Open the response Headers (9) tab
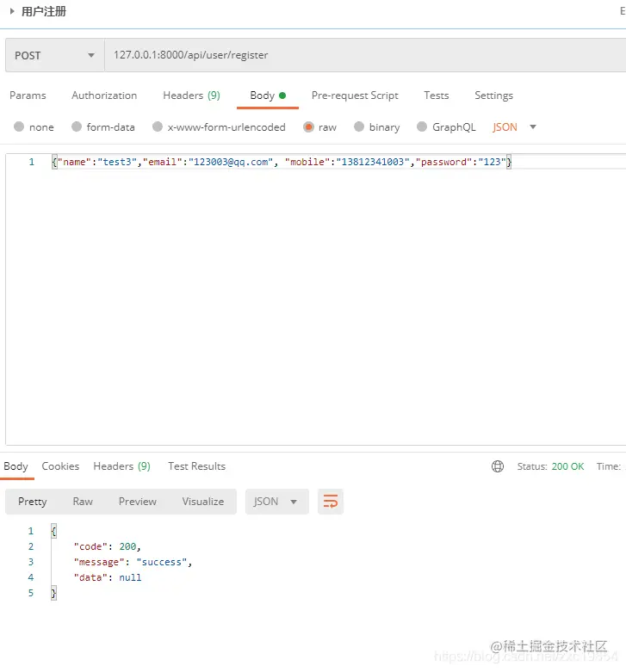Screen dimensions: 626x672 (x=121, y=466)
